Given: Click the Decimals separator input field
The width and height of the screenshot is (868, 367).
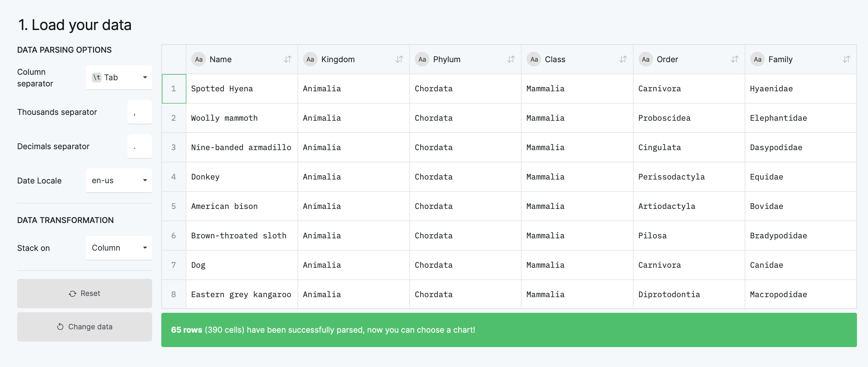Looking at the screenshot, I should click(x=140, y=146).
